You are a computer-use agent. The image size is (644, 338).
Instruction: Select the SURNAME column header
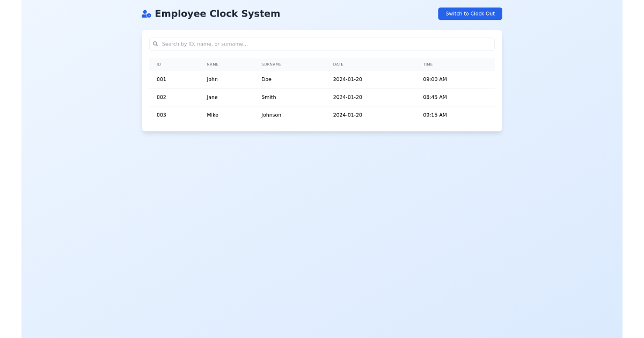pos(272,64)
